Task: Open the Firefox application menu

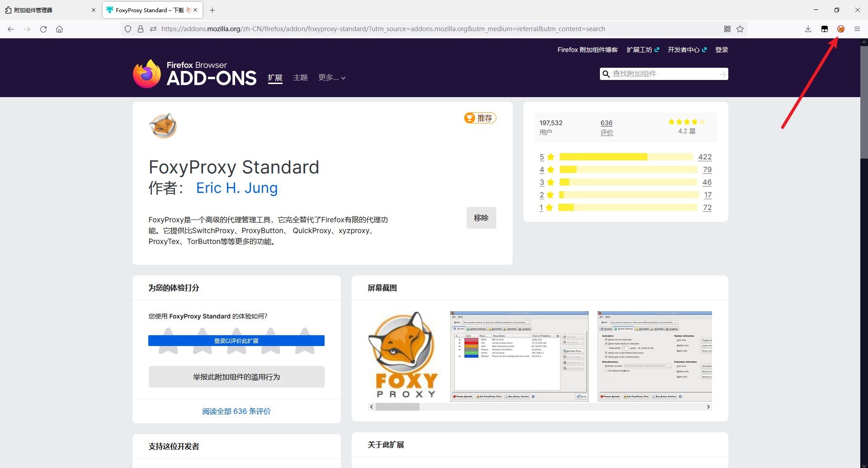Action: click(x=857, y=29)
